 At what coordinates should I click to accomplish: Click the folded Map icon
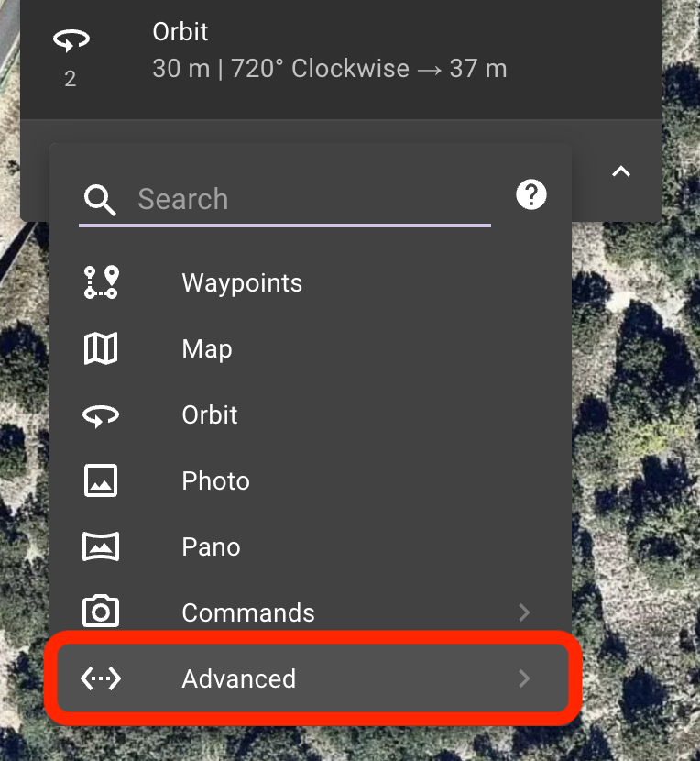point(101,348)
